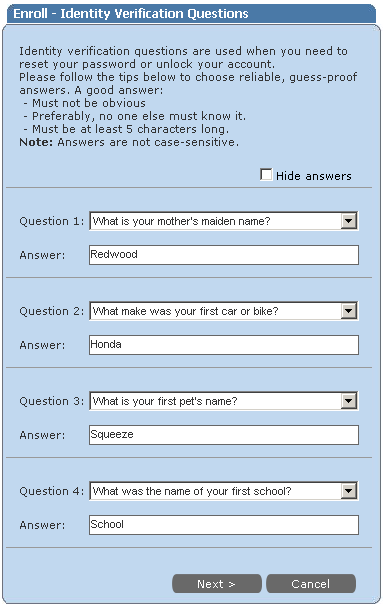Click the Question 4 label
Image resolution: width=383 pixels, height=605 pixels.
pos(52,491)
